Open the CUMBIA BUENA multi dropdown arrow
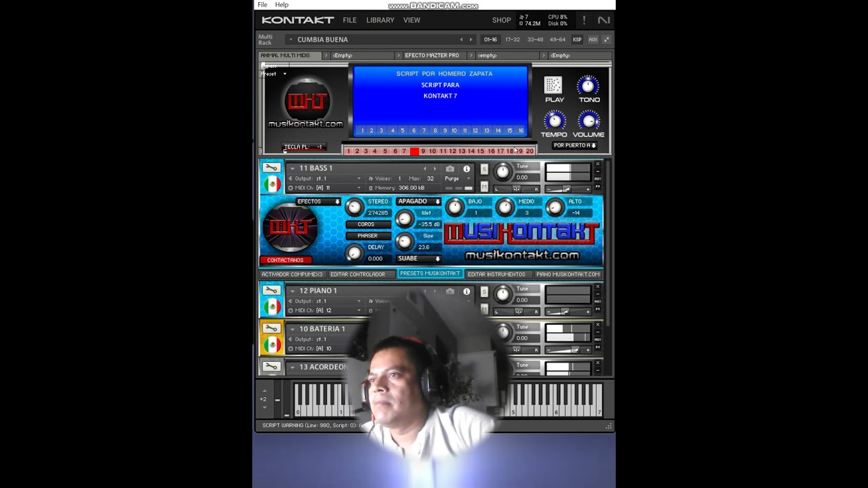Screen dimensions: 868x488 coord(291,39)
